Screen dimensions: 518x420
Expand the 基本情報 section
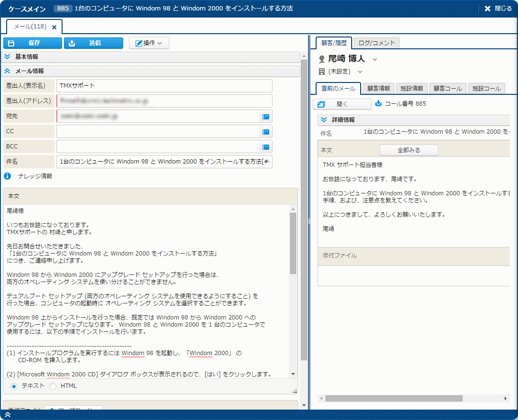tap(8, 57)
